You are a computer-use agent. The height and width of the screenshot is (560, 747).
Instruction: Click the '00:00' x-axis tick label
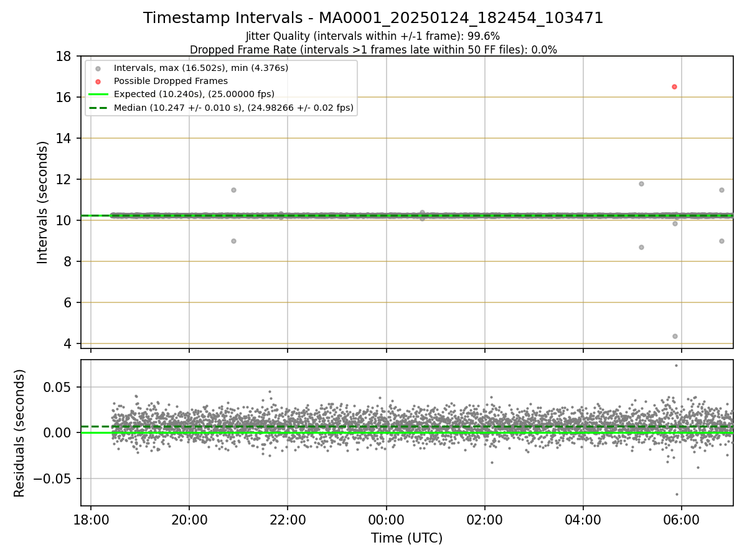[386, 519]
